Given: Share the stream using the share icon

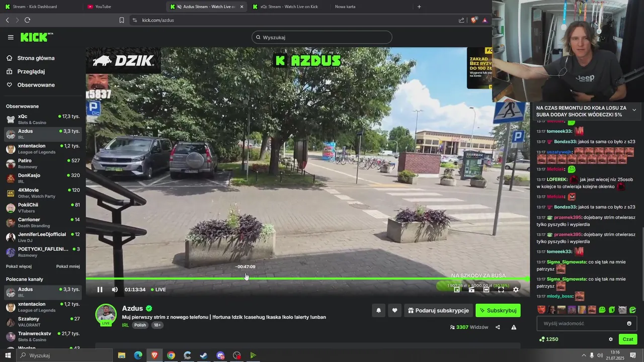Looking at the screenshot, I should [498, 327].
